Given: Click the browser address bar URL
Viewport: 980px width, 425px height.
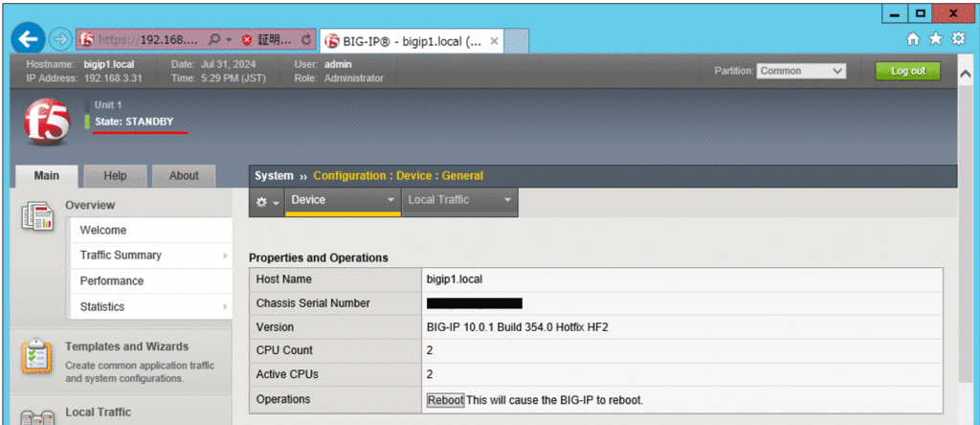Looking at the screenshot, I should (x=148, y=39).
